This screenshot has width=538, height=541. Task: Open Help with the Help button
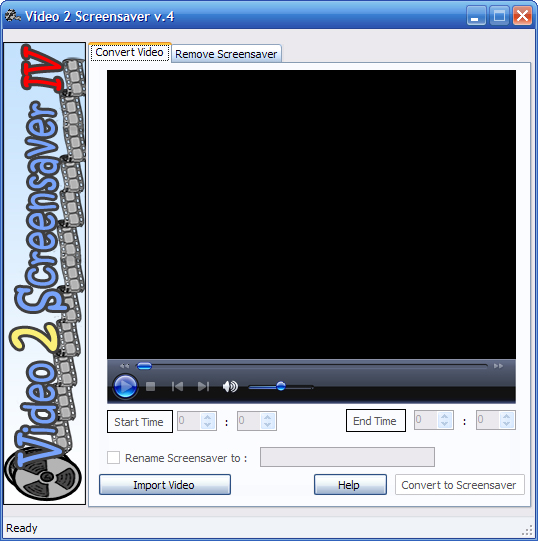click(x=350, y=485)
